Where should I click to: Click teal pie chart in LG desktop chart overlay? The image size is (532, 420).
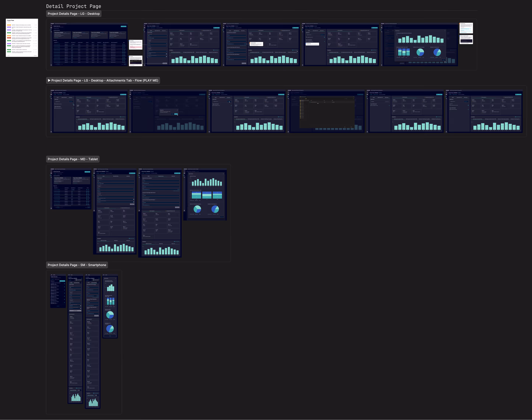pyautogui.click(x=420, y=52)
